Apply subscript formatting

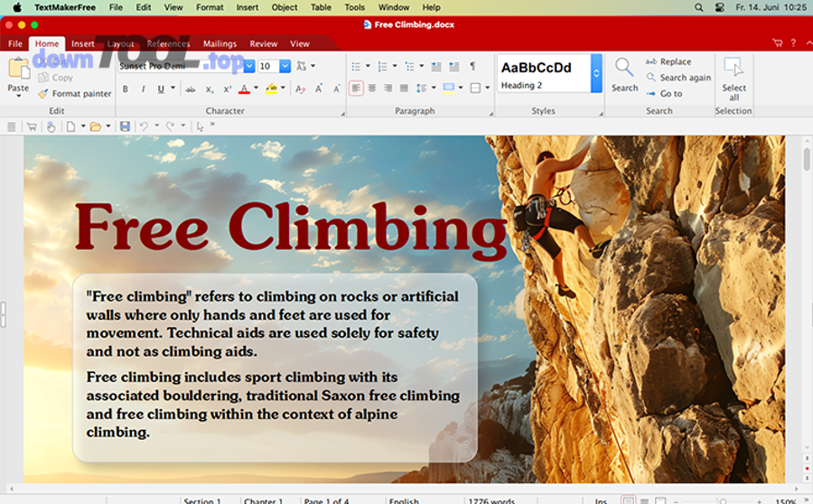tap(209, 89)
